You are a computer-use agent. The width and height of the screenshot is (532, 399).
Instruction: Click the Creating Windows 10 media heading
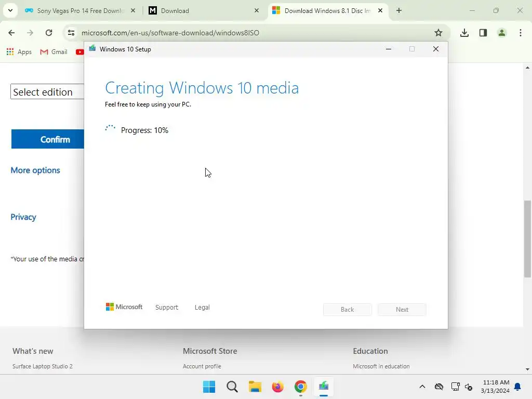pos(202,88)
